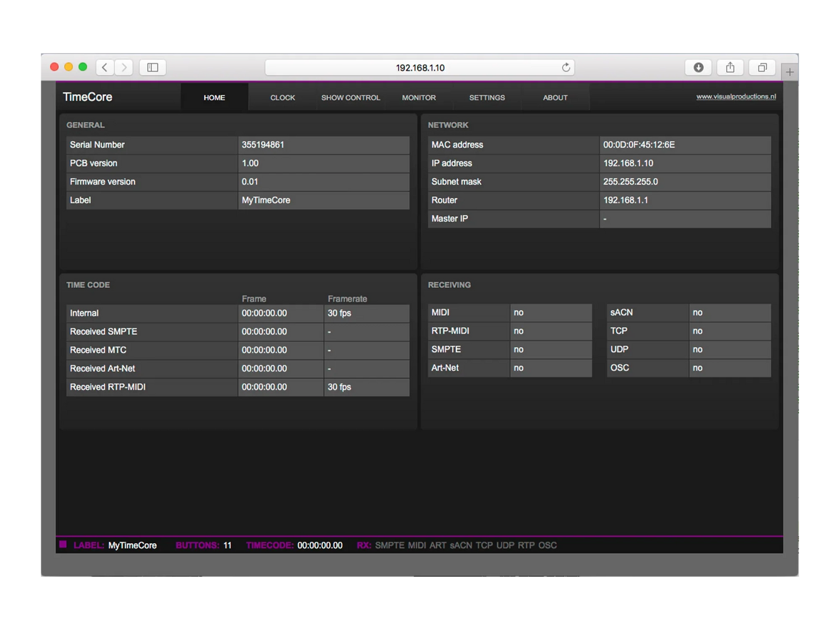Toggle the Safari sidebar icon
The image size is (840, 630).
pyautogui.click(x=153, y=67)
